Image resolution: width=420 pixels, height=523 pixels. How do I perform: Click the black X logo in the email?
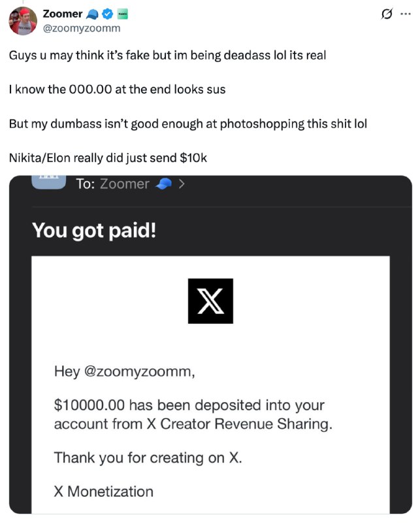point(210,301)
